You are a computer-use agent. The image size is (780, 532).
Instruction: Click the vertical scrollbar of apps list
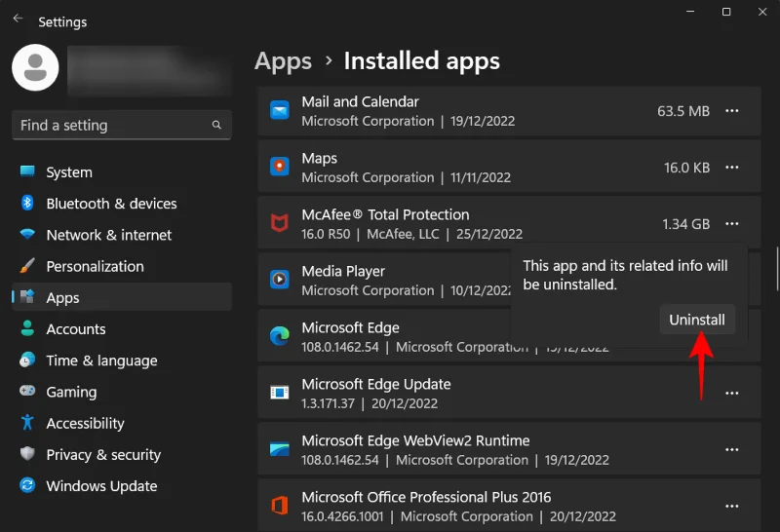[x=777, y=269]
